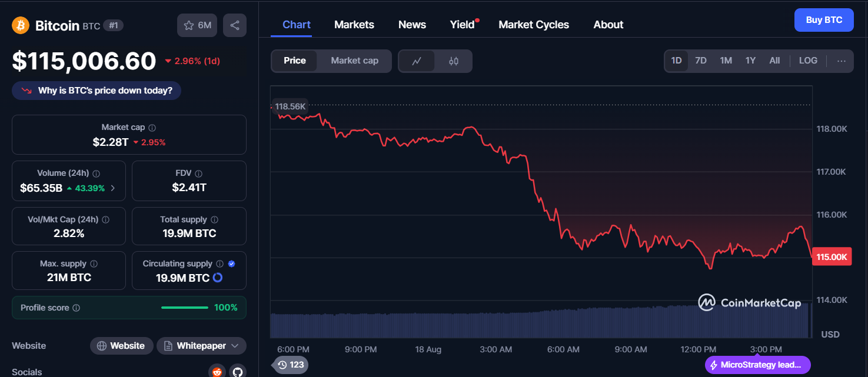This screenshot has height=377, width=868.
Task: Switch to line chart icon
Action: [x=417, y=61]
